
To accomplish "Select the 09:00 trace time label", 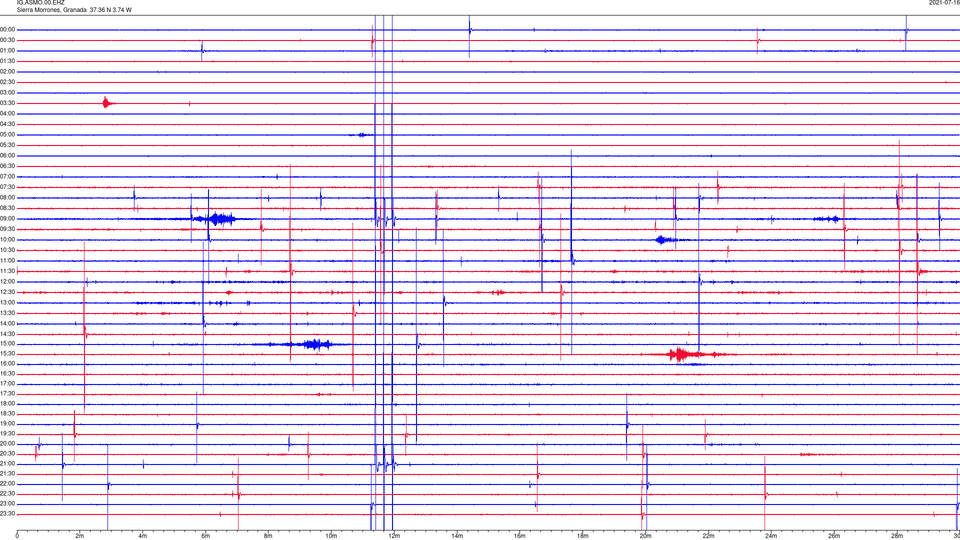I will tap(8, 219).
